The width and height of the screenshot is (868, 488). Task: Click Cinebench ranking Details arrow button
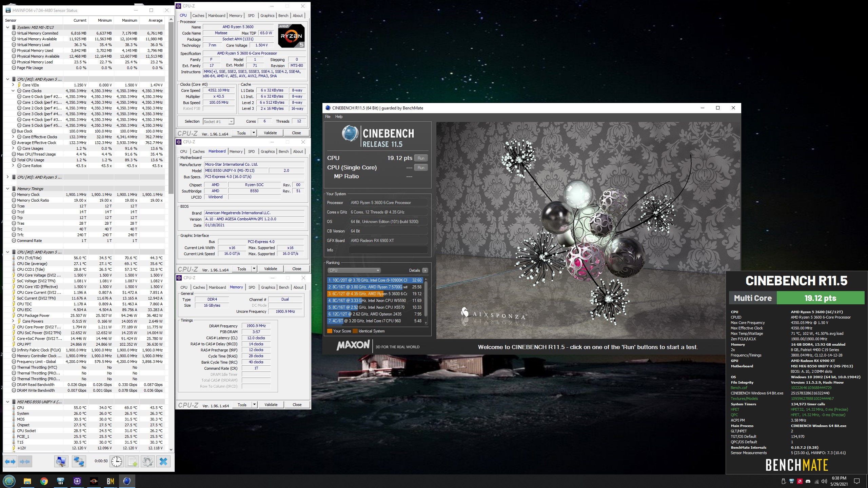point(425,270)
